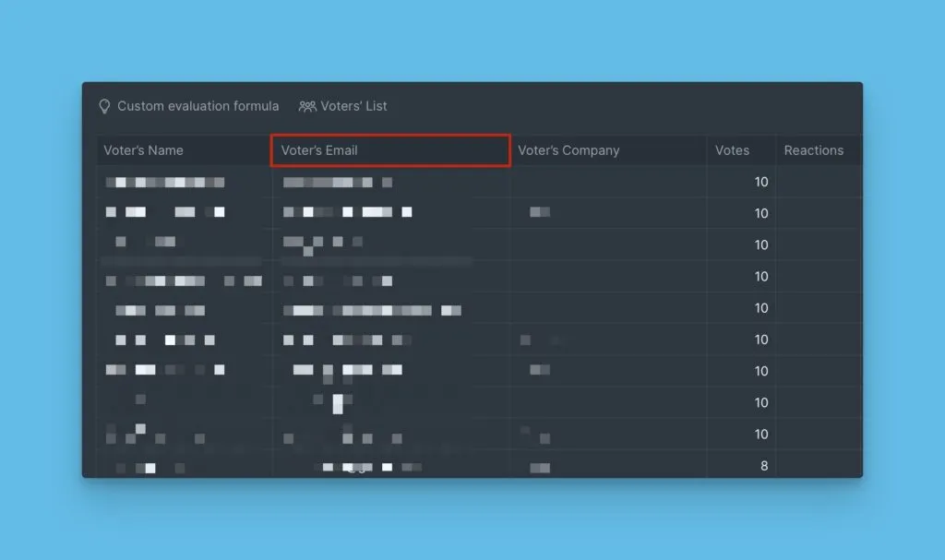945x560 pixels.
Task: Click the blurred email in the first row
Action: tap(337, 183)
